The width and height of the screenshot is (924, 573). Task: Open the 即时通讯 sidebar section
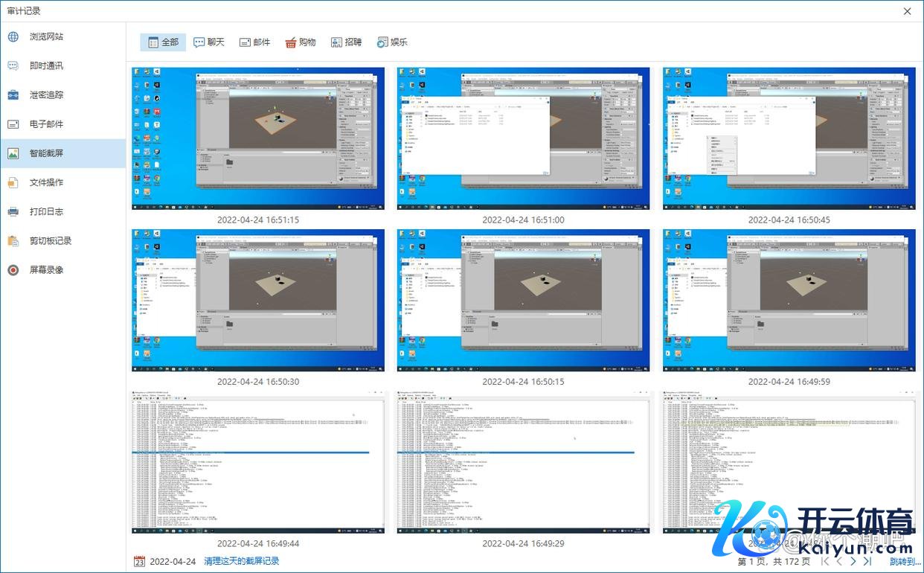[46, 65]
